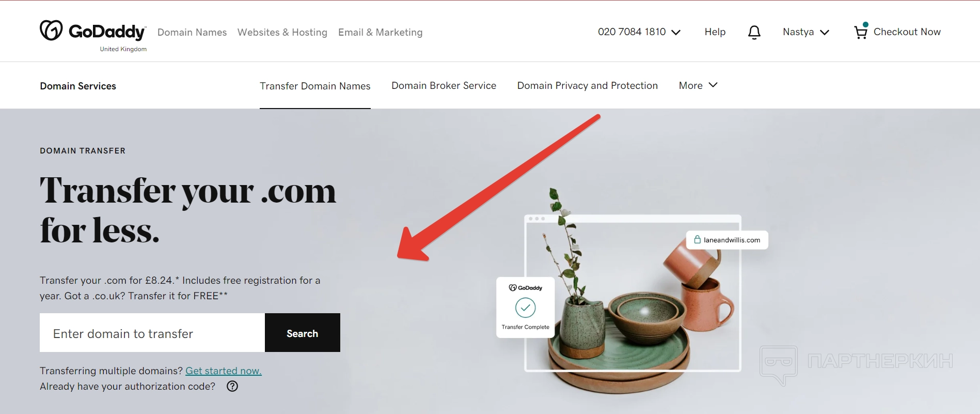Viewport: 980px width, 414px height.
Task: Click the Help link
Action: pyautogui.click(x=715, y=32)
